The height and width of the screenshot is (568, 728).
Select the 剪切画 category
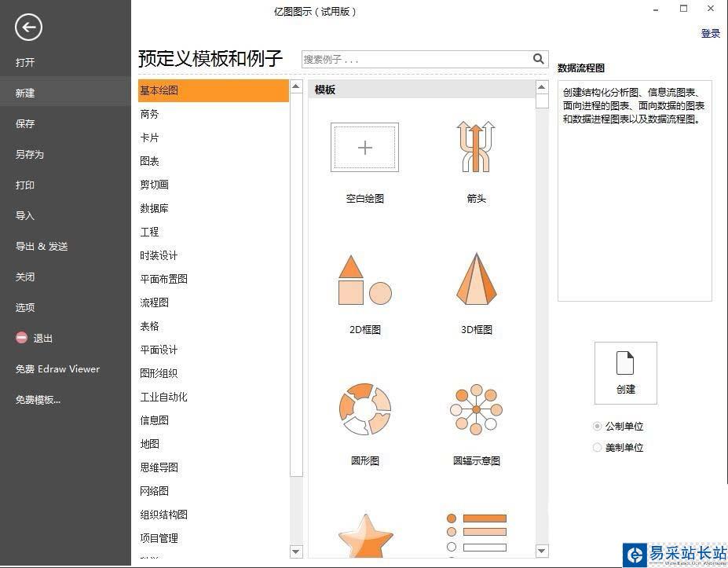click(154, 185)
